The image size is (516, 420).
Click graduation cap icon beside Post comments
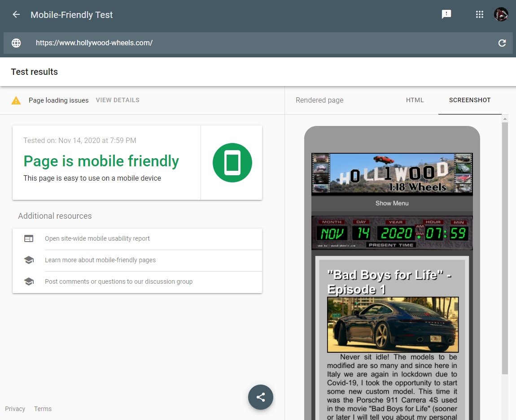pos(29,281)
